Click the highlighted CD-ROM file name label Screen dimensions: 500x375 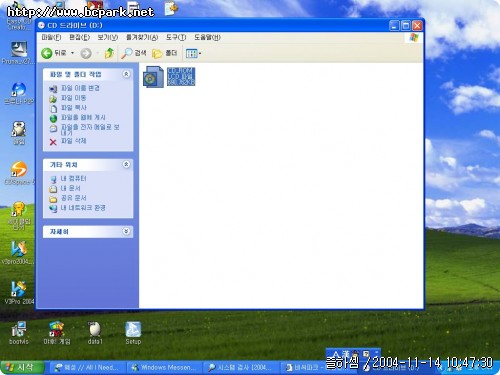[181, 76]
